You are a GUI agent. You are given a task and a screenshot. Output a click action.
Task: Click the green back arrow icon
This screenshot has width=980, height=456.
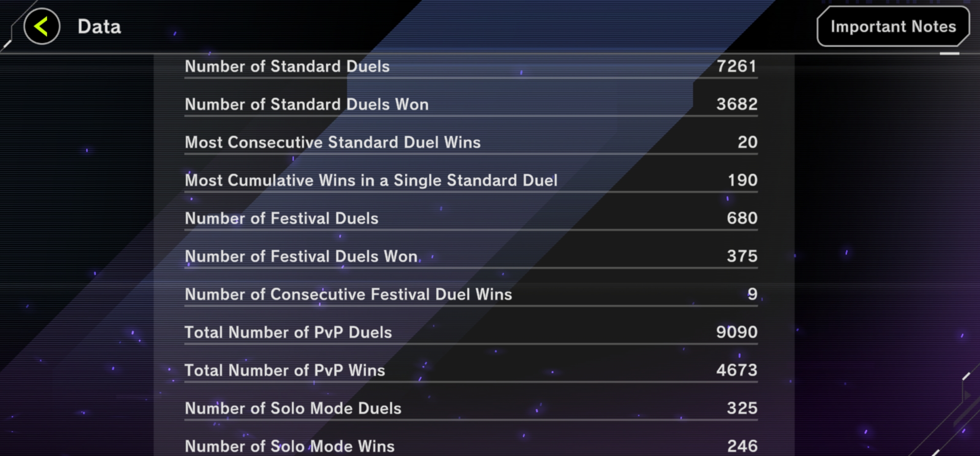pyautogui.click(x=41, y=26)
